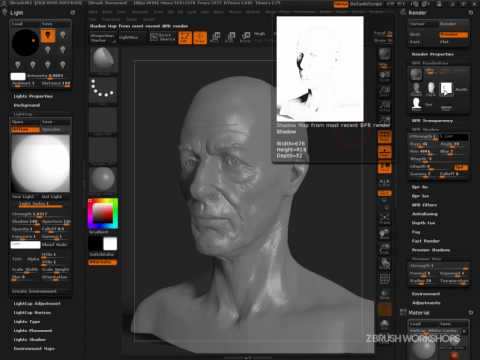Viewport: 480px width, 360px height.
Task: Open the Material palette title
Action: (419, 313)
